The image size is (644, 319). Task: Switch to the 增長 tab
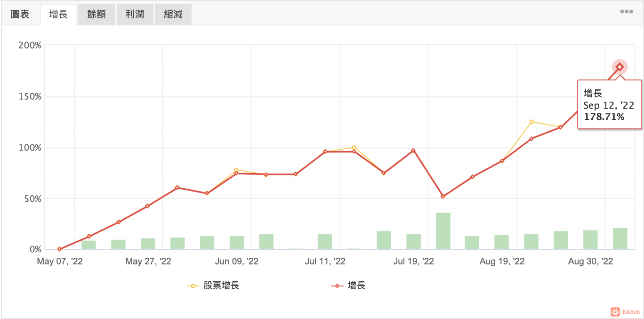coord(58,15)
